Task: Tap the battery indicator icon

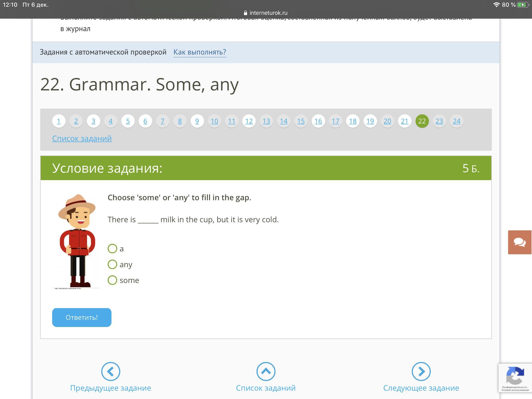Action: point(523,5)
